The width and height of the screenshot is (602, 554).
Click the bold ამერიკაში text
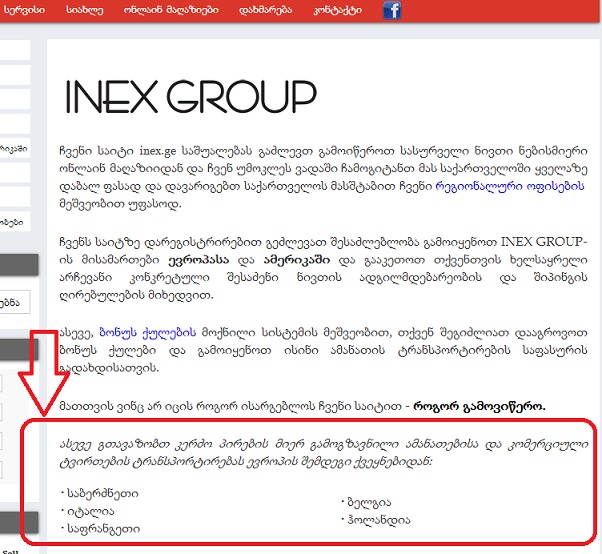296,260
